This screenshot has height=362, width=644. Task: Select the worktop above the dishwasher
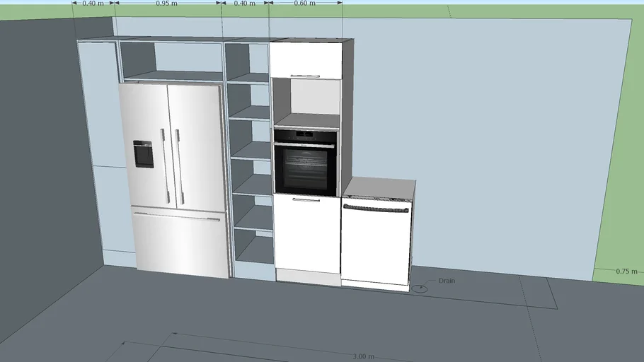(380, 187)
